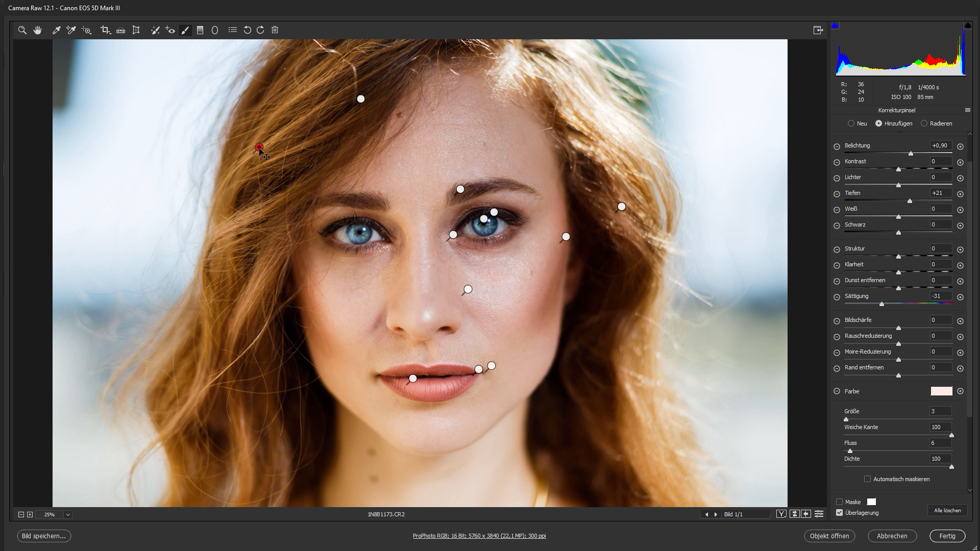
Task: Activate the Radial Filter tool
Action: click(x=214, y=30)
